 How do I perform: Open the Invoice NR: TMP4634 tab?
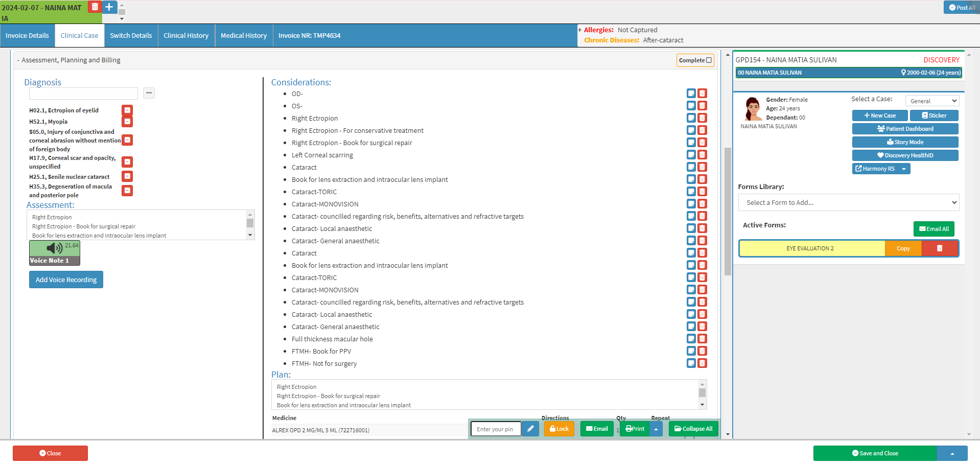click(309, 36)
